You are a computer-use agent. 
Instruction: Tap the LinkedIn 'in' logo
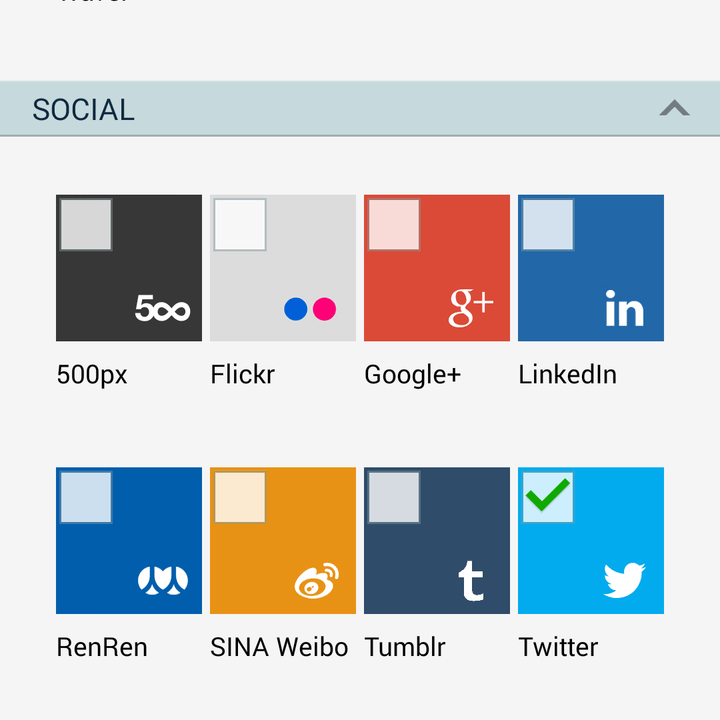624,308
